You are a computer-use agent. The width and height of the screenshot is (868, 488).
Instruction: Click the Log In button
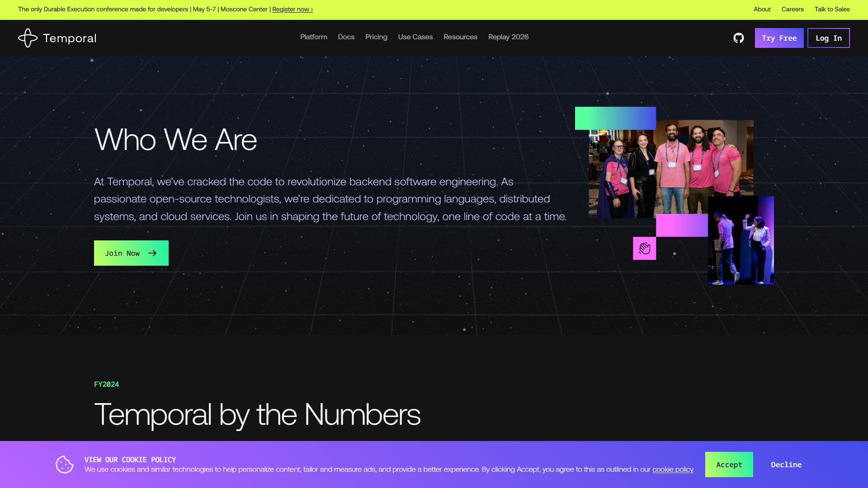pyautogui.click(x=828, y=38)
